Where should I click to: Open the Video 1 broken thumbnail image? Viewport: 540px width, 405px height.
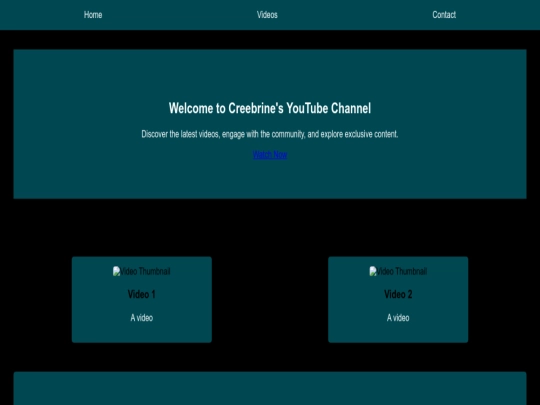pyautogui.click(x=142, y=271)
